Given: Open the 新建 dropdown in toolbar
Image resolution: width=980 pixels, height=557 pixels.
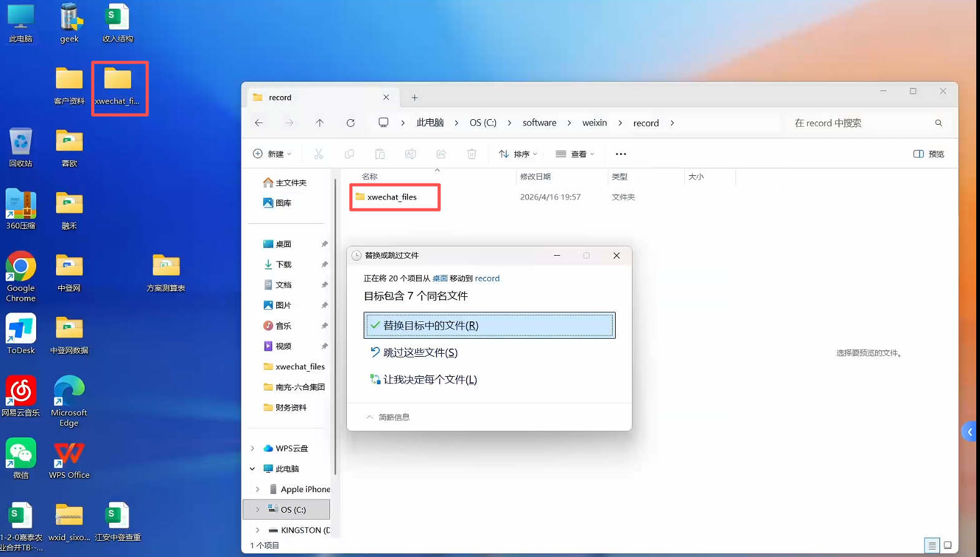Looking at the screenshot, I should [x=272, y=154].
